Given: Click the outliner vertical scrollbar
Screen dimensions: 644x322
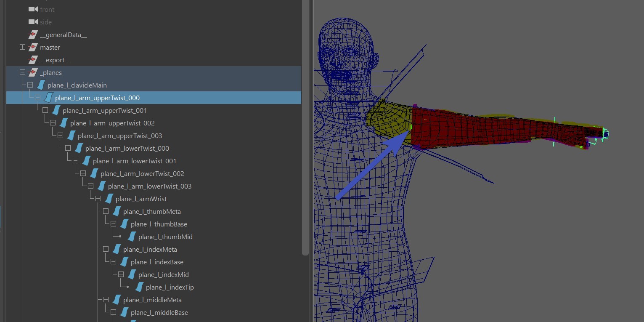Looking at the screenshot, I should tap(305, 126).
